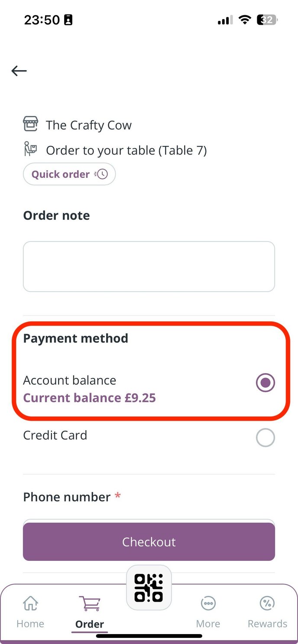298x644 pixels.
Task: Tap the table service icon next to Table 7
Action: tap(31, 150)
